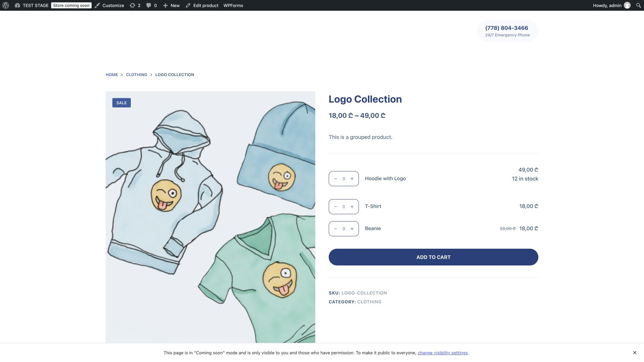This screenshot has width=644, height=362.
Task: Click the LOGO COLLECTION breadcrumb text
Action: [174, 75]
